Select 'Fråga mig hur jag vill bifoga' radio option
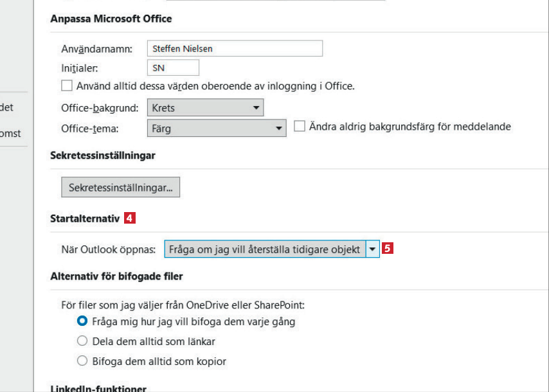549x392 pixels. click(x=82, y=321)
